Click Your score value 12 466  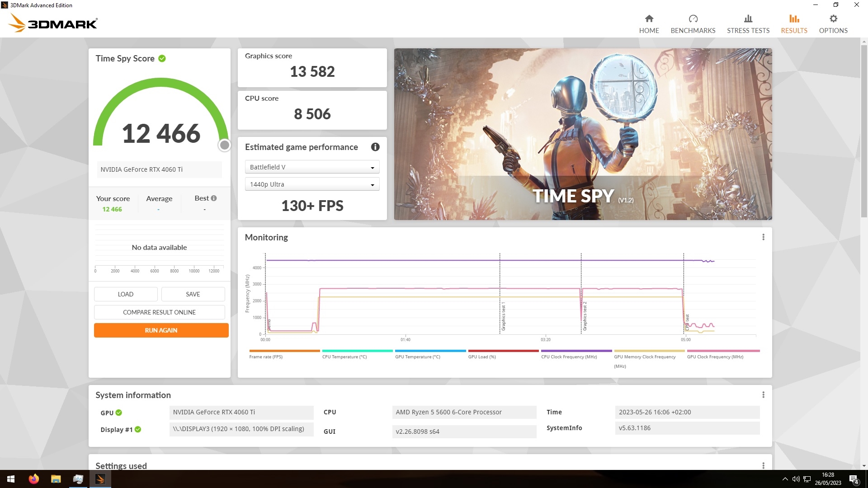pos(112,209)
